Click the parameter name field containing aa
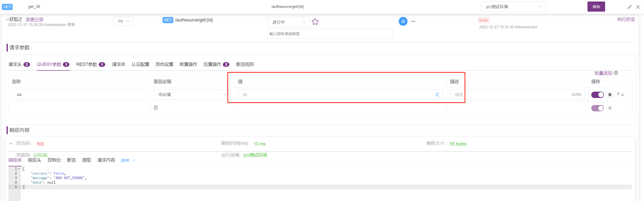This screenshot has width=644, height=201. click(x=79, y=94)
